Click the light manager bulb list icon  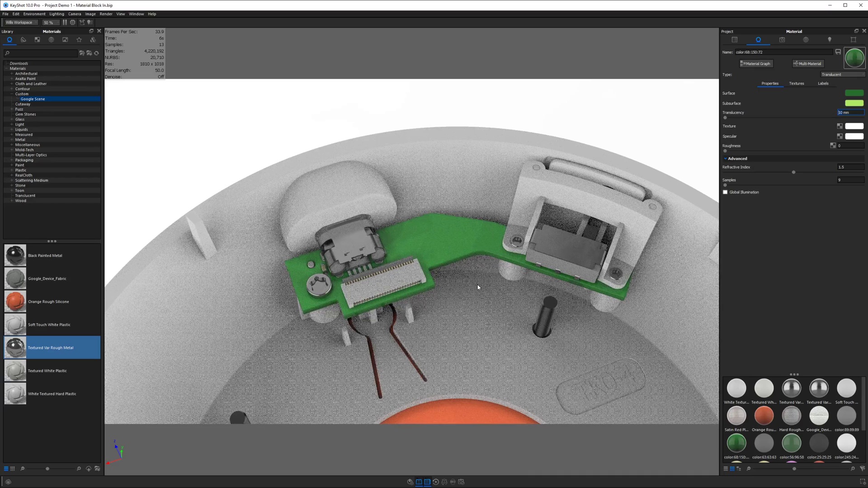(x=90, y=22)
